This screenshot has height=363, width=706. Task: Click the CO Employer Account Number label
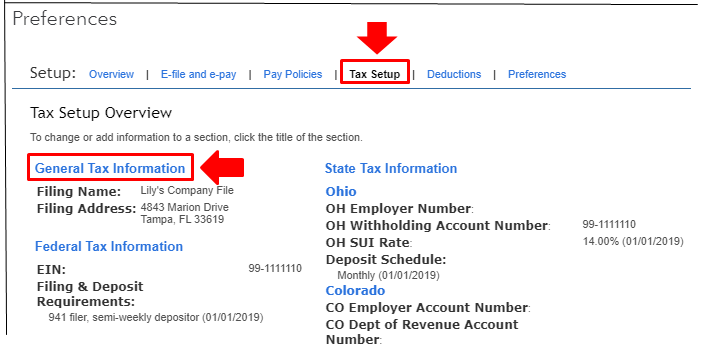428,308
